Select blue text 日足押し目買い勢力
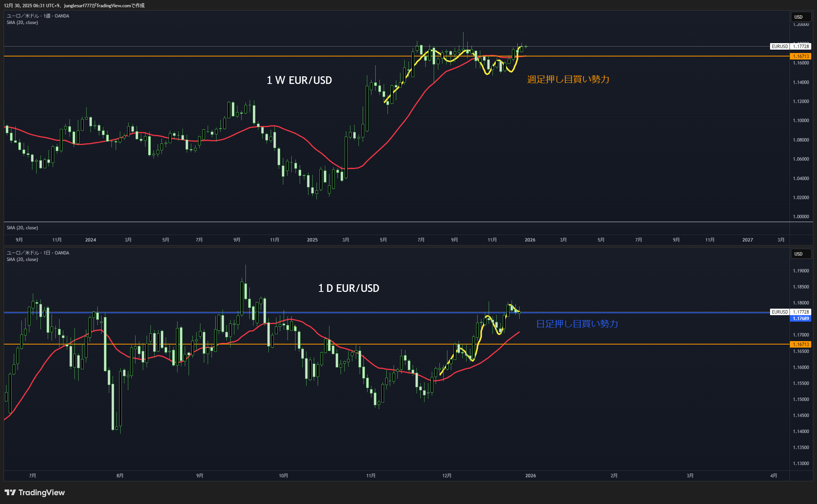 click(x=577, y=324)
